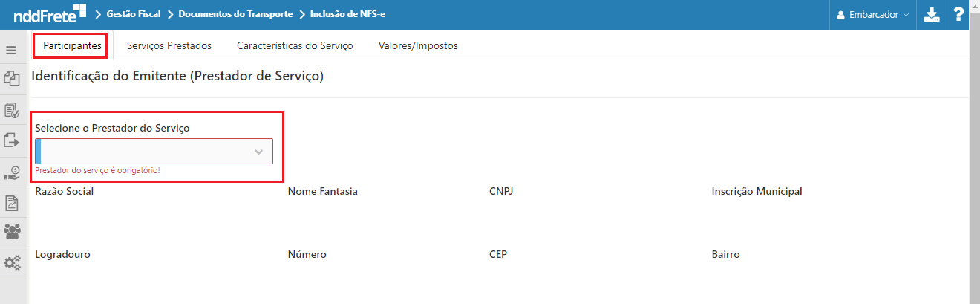Open the Prestador do Serviço dropdown
980x304 pixels.
click(x=154, y=152)
